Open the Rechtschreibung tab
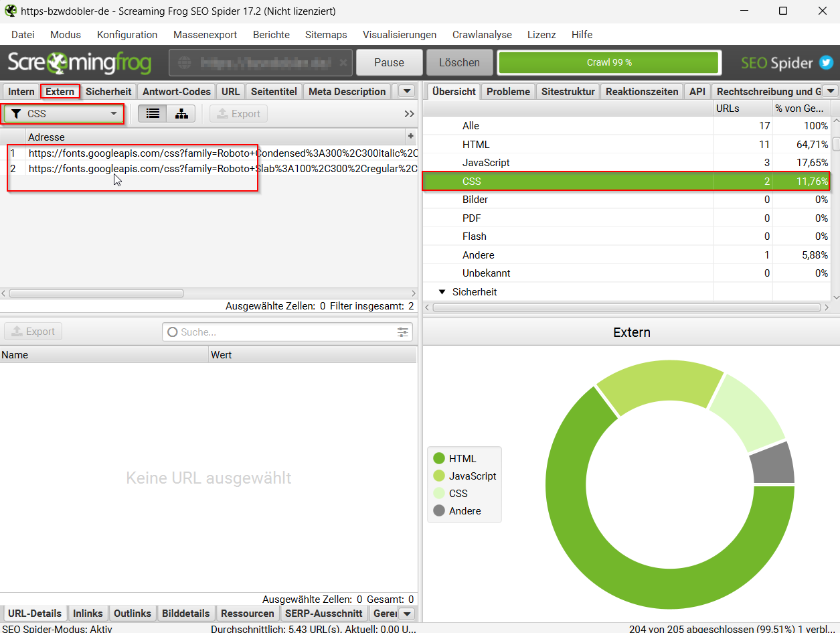Screen dimensions: 840x633 [x=767, y=92]
